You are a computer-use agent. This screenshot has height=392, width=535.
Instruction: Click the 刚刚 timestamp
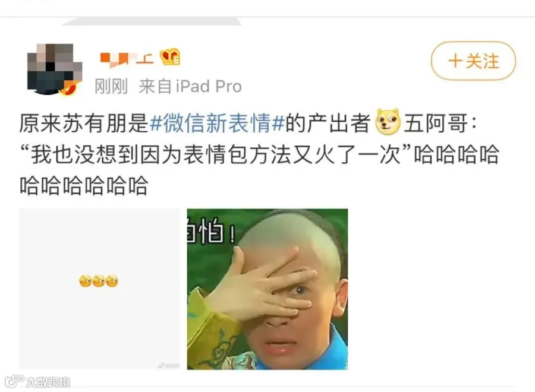pyautogui.click(x=111, y=86)
